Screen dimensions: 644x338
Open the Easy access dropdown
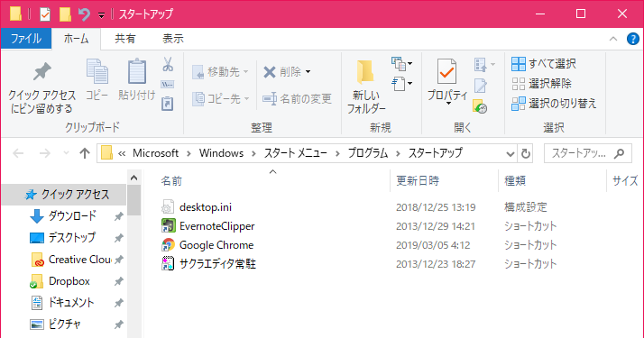401,84
